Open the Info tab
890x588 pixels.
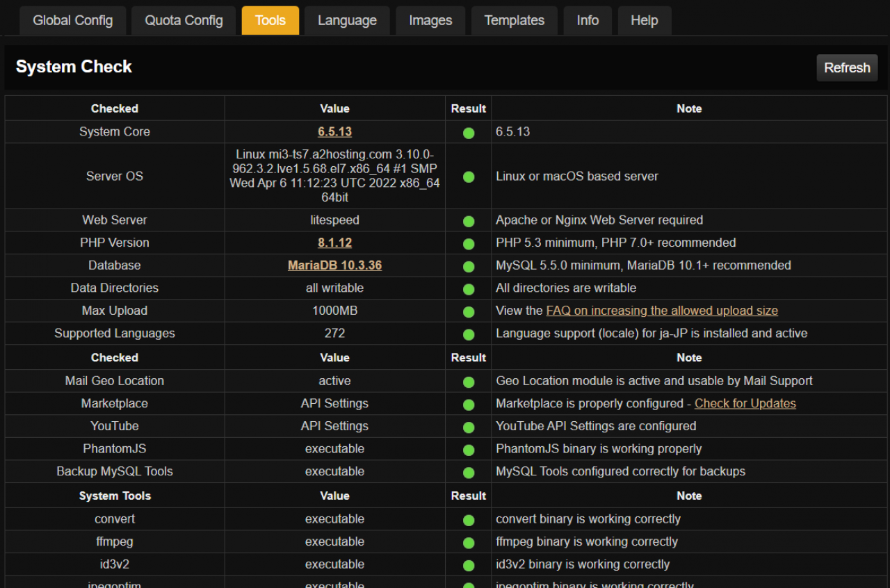coord(588,21)
